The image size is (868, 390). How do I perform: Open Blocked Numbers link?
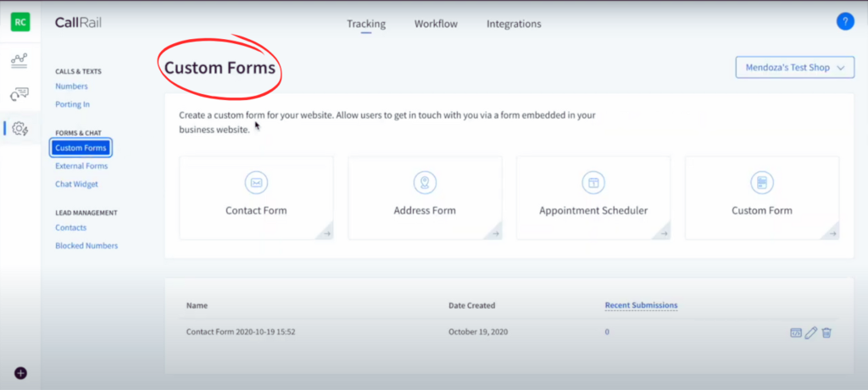point(86,245)
